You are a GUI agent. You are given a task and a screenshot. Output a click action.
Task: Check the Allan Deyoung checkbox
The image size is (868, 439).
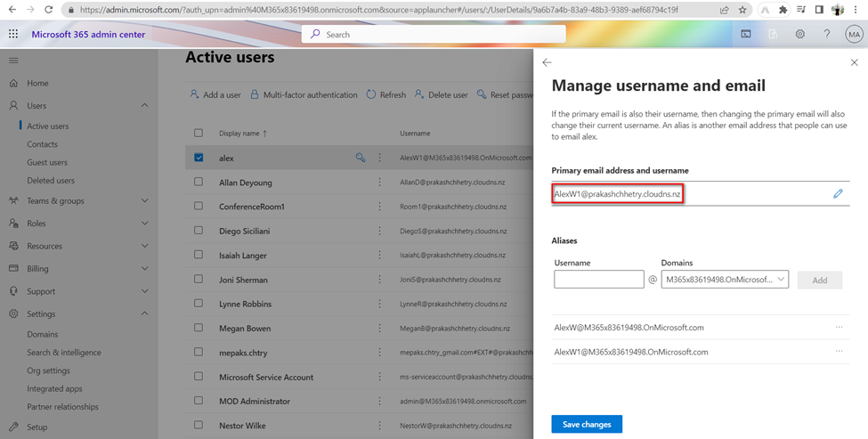(x=199, y=182)
